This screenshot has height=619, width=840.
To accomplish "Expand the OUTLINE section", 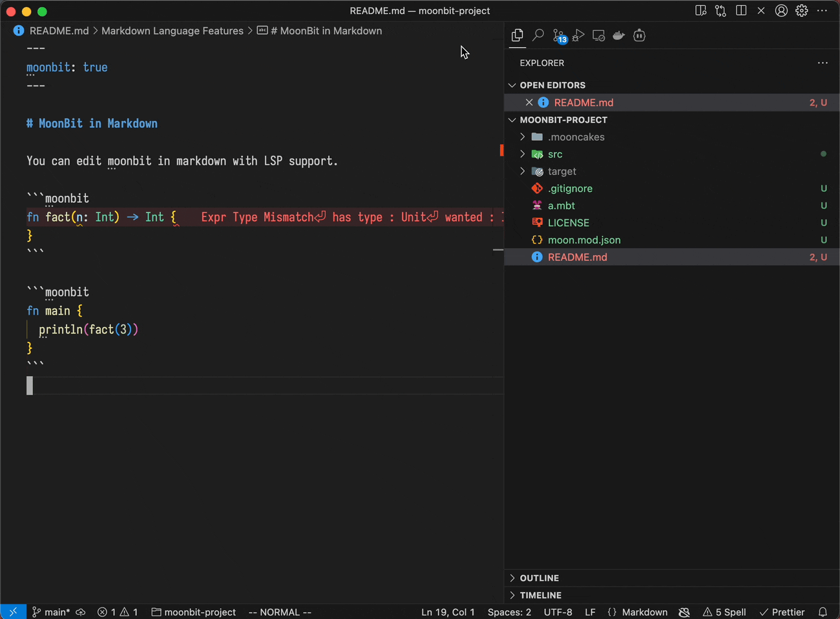I will (x=539, y=578).
